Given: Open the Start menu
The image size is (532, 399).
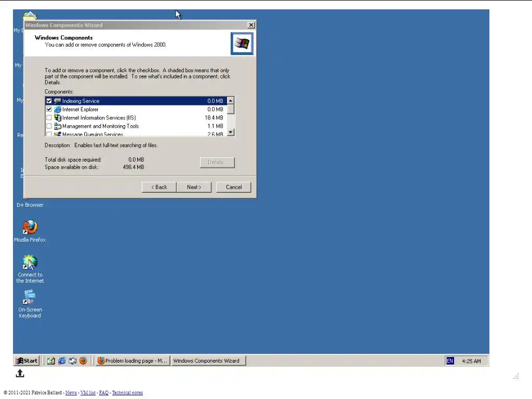Looking at the screenshot, I should (27, 361).
